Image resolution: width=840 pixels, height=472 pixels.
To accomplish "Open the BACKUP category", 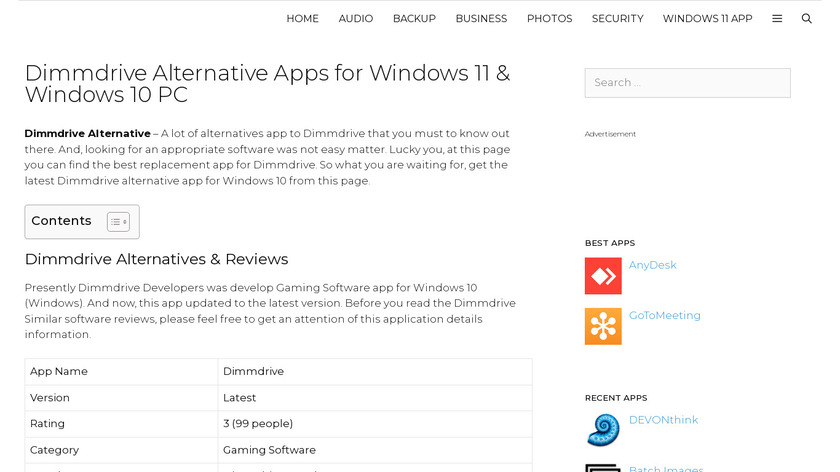I will point(414,19).
